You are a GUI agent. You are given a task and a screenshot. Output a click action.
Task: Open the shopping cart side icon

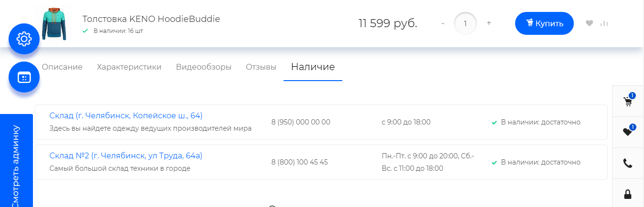point(628,101)
